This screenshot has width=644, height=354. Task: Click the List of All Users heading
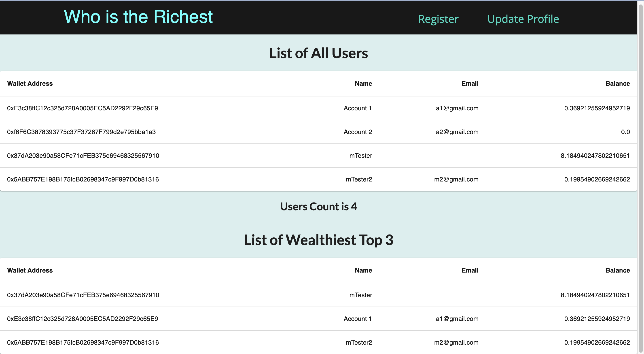coord(318,53)
